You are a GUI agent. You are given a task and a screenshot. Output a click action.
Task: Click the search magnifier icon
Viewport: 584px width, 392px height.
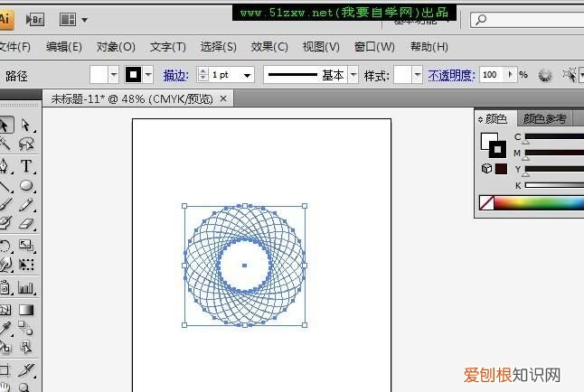(x=481, y=19)
